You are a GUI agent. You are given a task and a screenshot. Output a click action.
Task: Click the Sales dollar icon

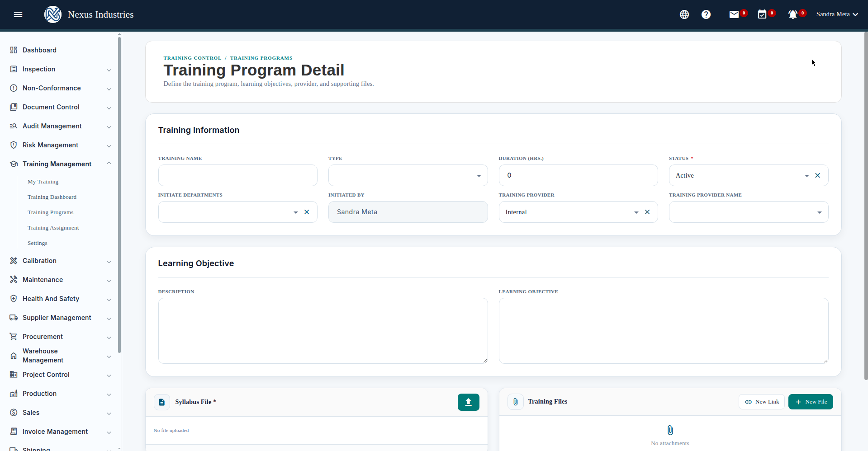(x=14, y=413)
